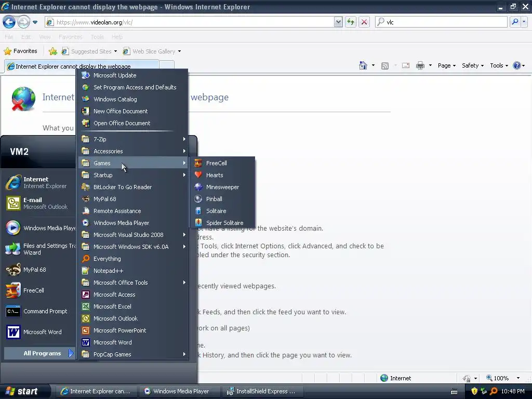This screenshot has width=532, height=399.
Task: Click the Windows Media Player icon in All Programs
Action: (86, 222)
